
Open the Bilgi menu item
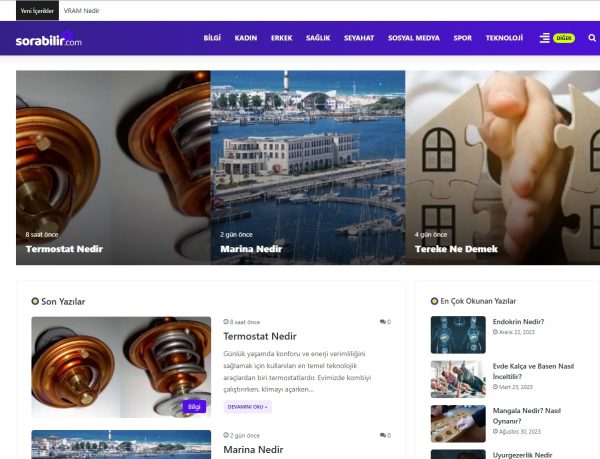pyautogui.click(x=212, y=38)
